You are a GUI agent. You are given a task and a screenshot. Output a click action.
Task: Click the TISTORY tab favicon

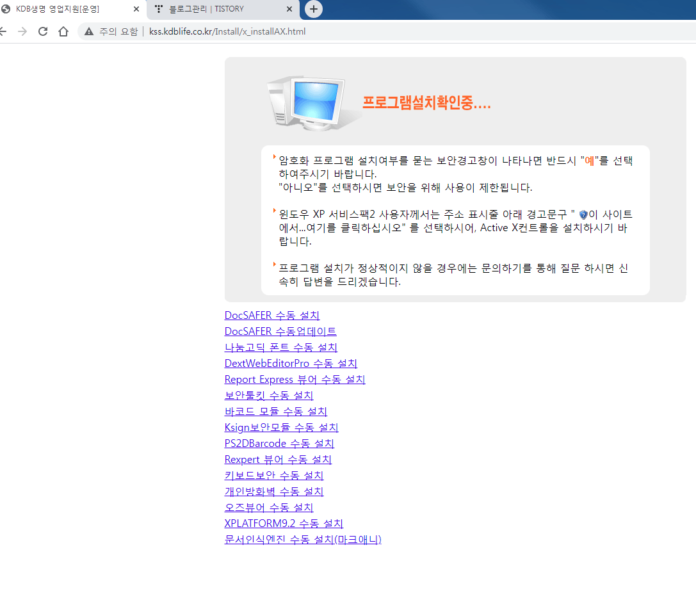[159, 9]
